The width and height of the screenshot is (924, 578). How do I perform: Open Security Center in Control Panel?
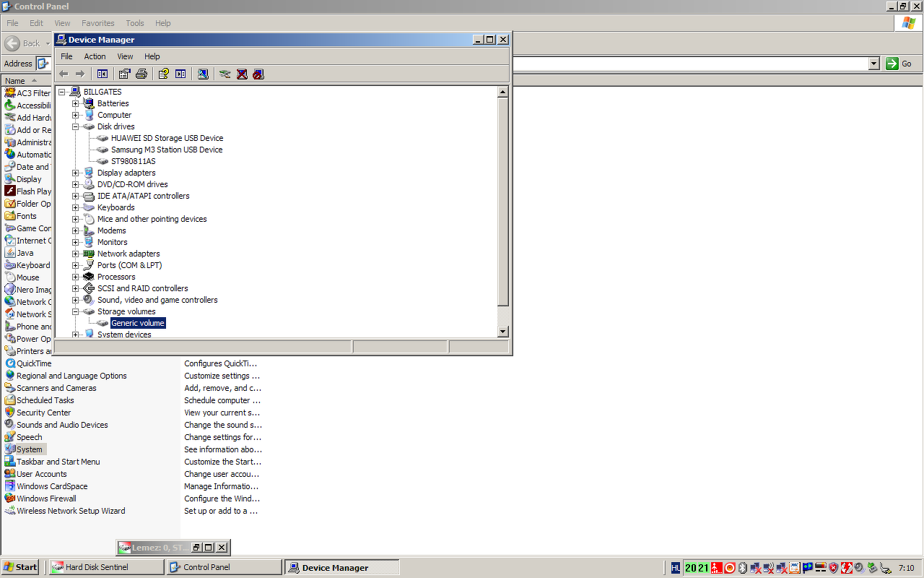point(38,413)
